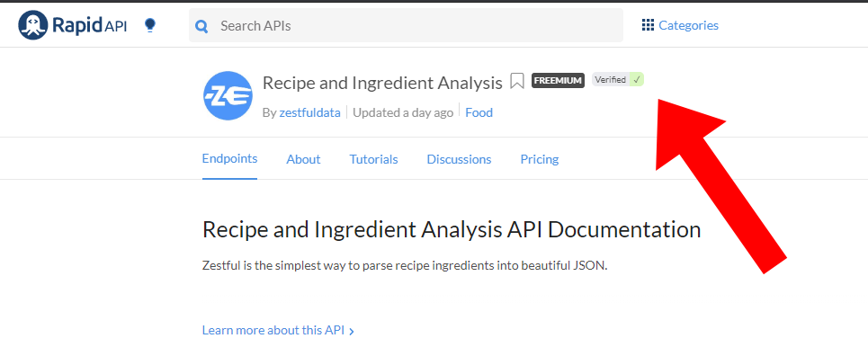Viewport: 868px width, 356px height.
Task: Open the Categories link
Action: point(688,25)
